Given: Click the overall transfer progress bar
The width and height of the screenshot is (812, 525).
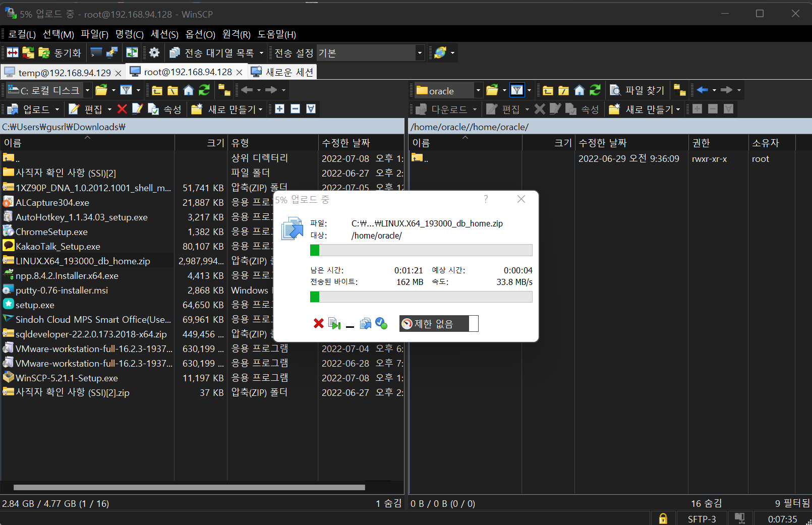Looking at the screenshot, I should pos(421,297).
